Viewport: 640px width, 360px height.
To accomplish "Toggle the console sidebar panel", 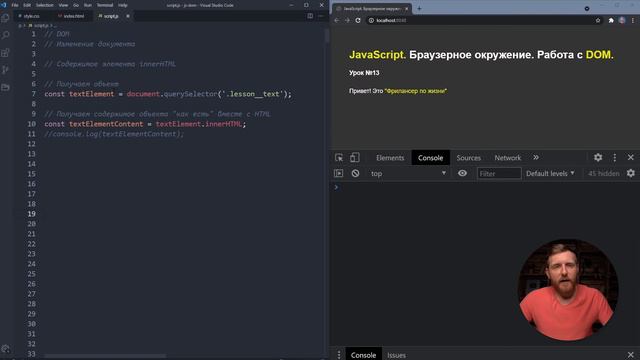I will (339, 173).
